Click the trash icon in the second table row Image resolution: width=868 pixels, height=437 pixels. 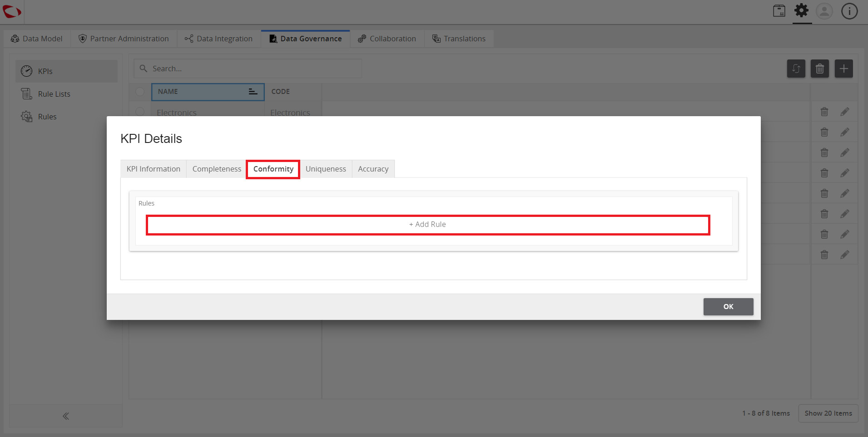coord(824,132)
